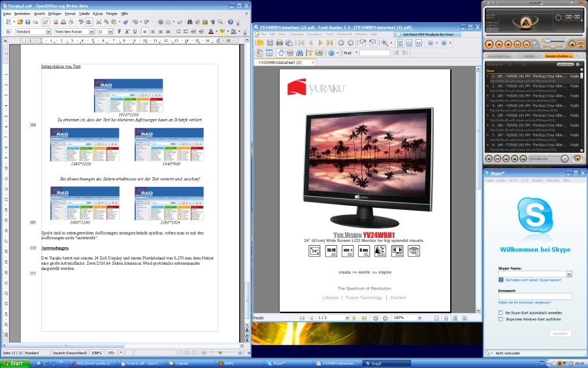This screenshot has height=368, width=588.
Task: Open zoom-out options arrow in Foxit
Action: tap(436, 42)
